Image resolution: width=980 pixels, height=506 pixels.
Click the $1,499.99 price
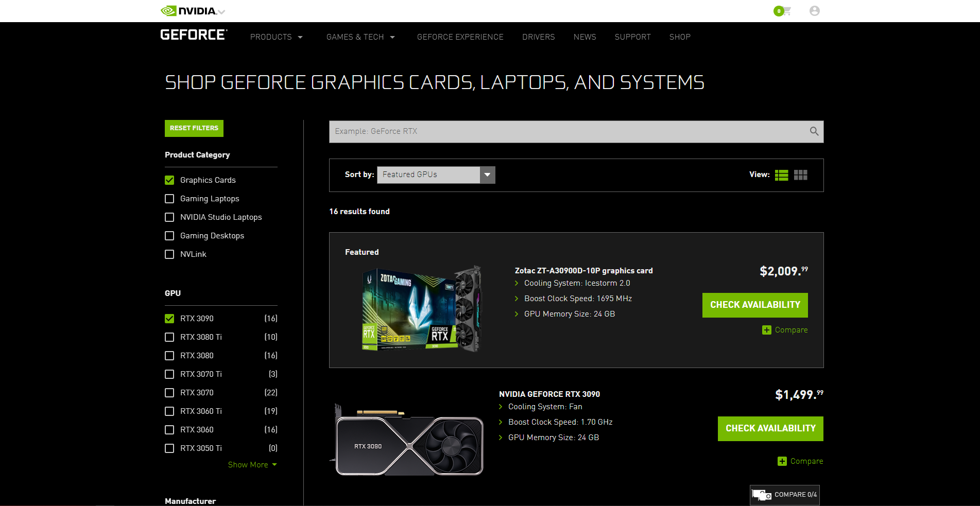799,394
